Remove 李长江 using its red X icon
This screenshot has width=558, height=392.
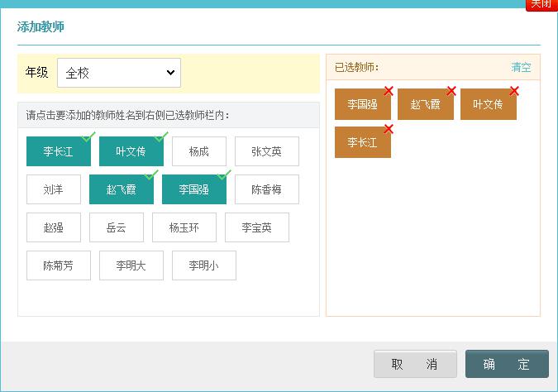389,129
